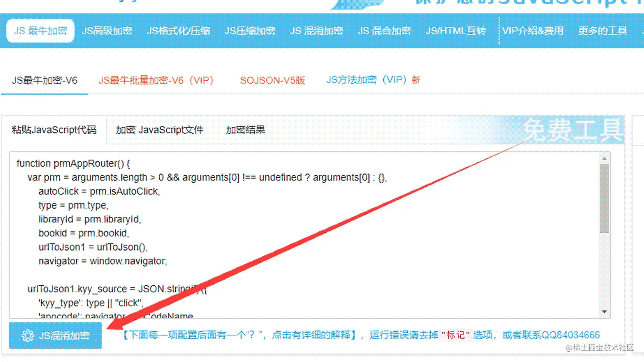Open the JS 混淆加密 nav entry
The image size is (644, 362).
point(317,30)
